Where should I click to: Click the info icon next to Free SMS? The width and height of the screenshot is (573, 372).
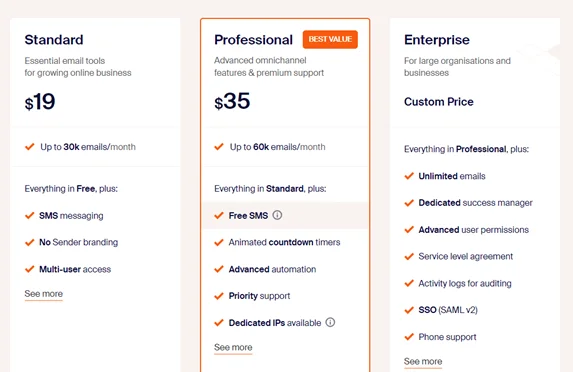click(277, 215)
